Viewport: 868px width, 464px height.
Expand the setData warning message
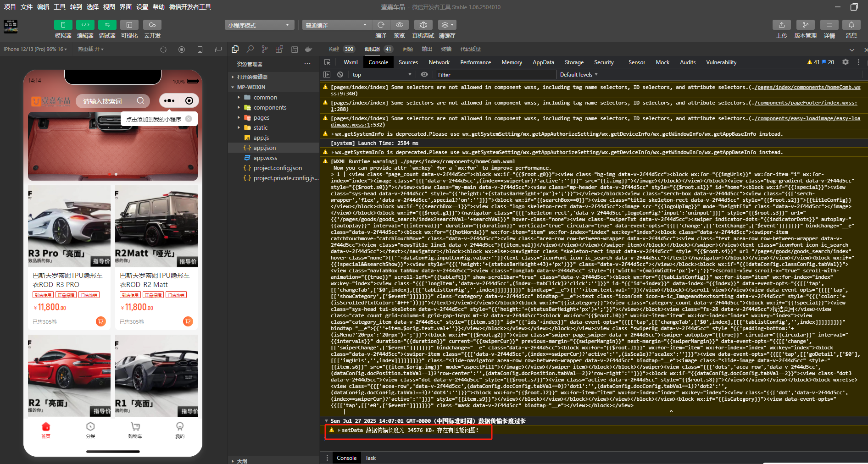[339, 430]
